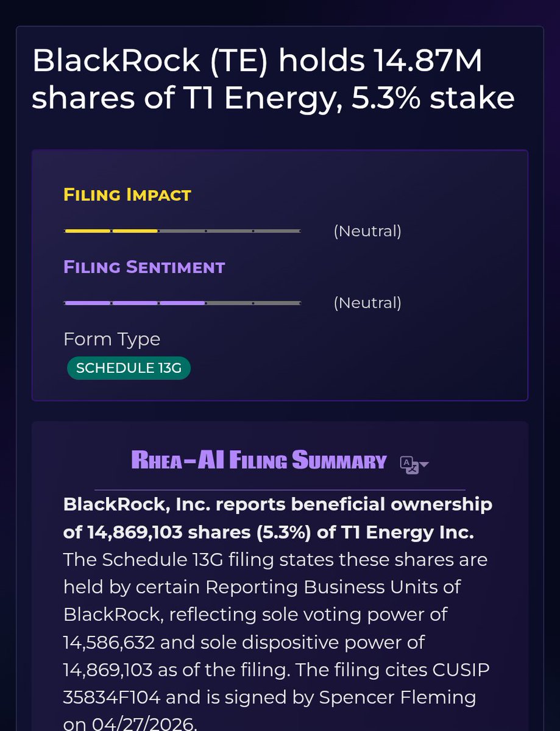Screen dimensions: 560x731
Task: Click the translate language icon
Action: (x=409, y=464)
